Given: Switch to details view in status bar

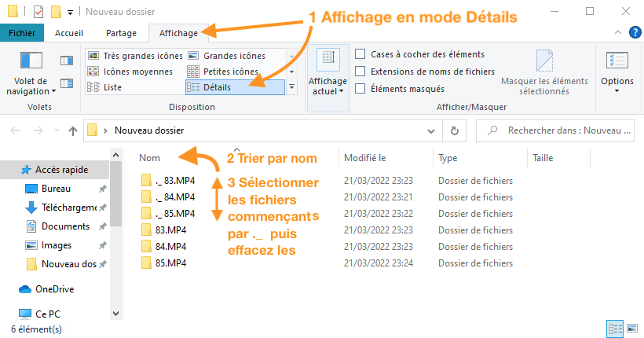Looking at the screenshot, I should 615,329.
